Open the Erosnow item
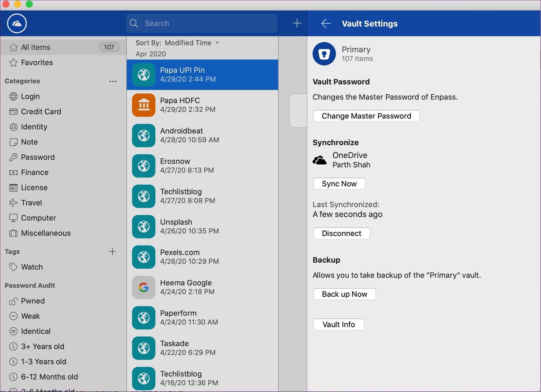This screenshot has height=392, width=541. click(x=202, y=166)
